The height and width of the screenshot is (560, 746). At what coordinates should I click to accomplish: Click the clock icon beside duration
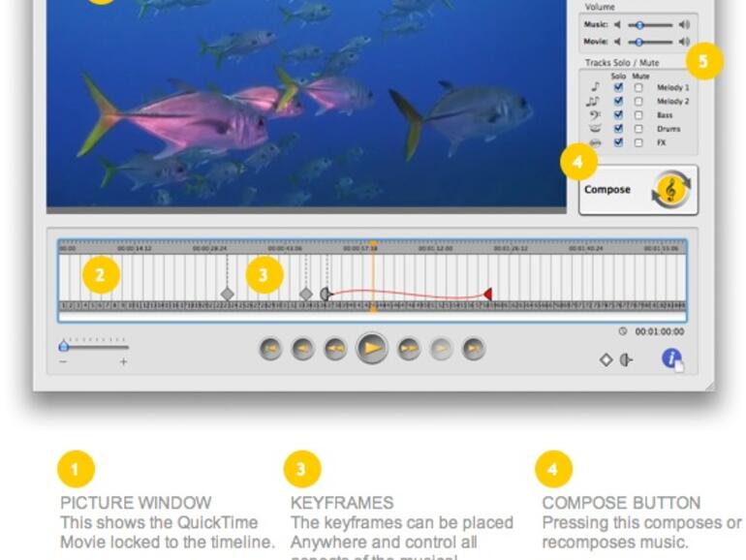click(x=623, y=331)
